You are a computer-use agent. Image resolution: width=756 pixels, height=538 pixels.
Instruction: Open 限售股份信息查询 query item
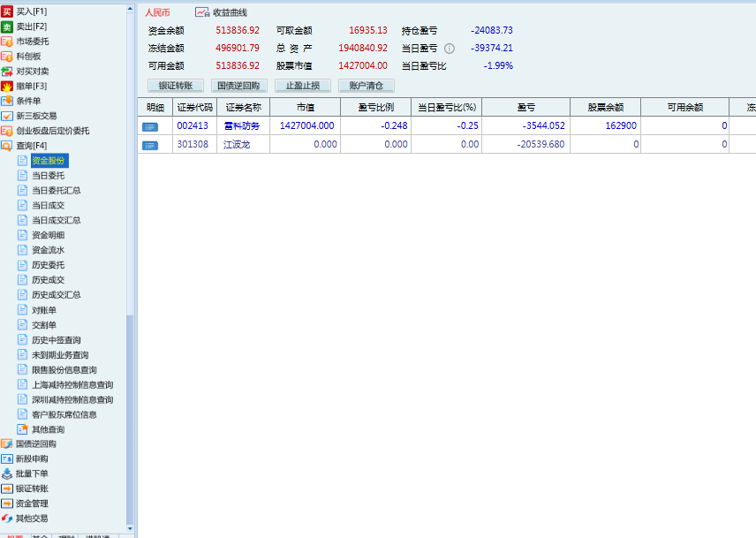tap(64, 370)
